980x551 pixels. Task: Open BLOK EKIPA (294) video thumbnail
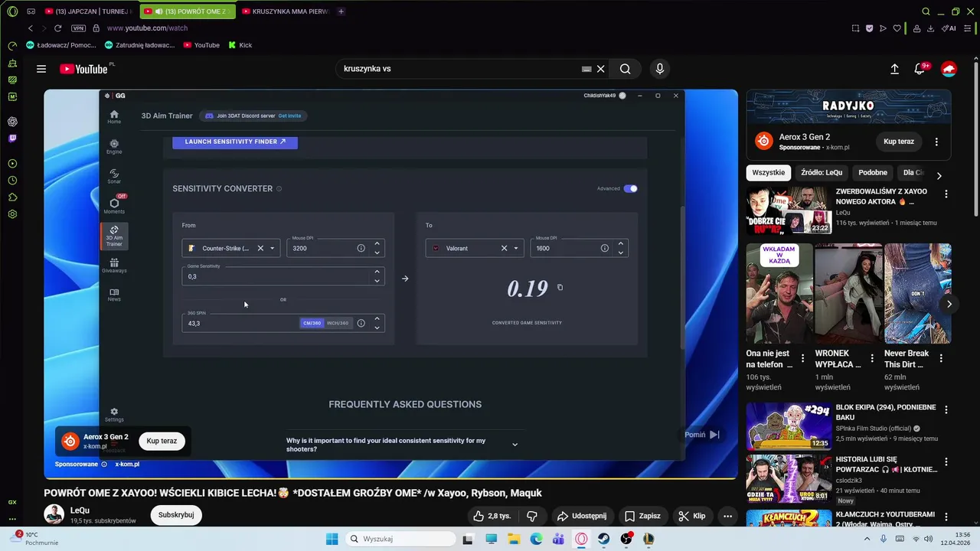(x=789, y=426)
